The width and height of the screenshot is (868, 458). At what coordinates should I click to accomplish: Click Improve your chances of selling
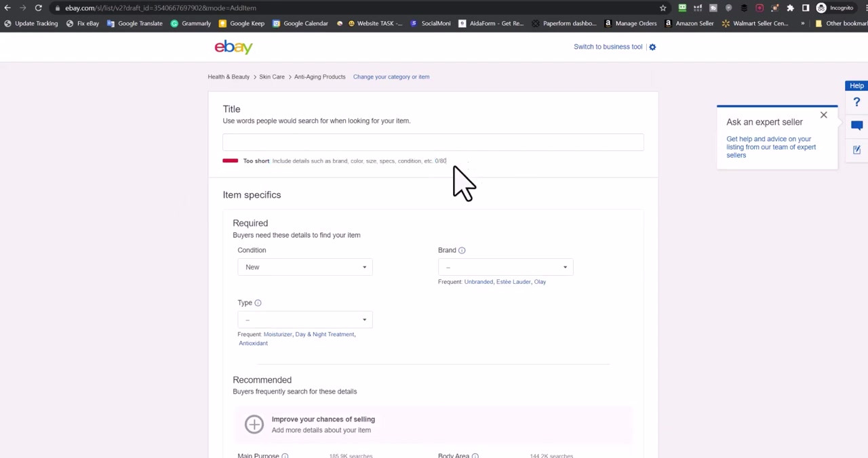click(x=323, y=419)
